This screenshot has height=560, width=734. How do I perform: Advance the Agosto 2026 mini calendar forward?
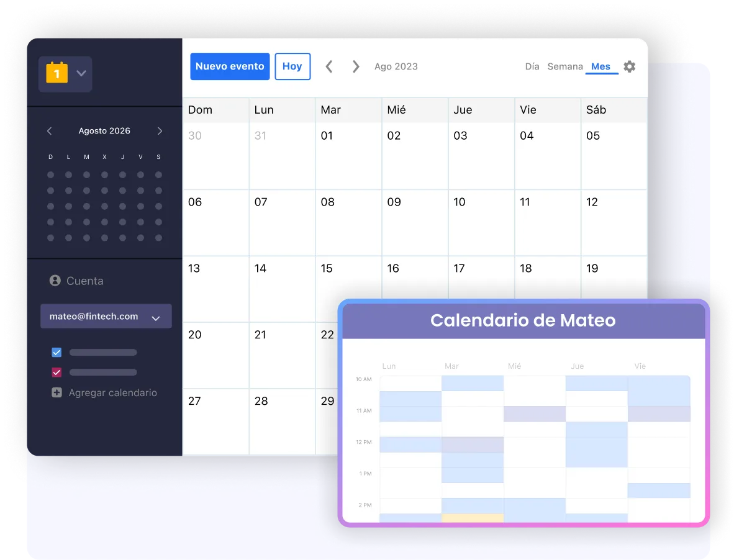(x=160, y=131)
